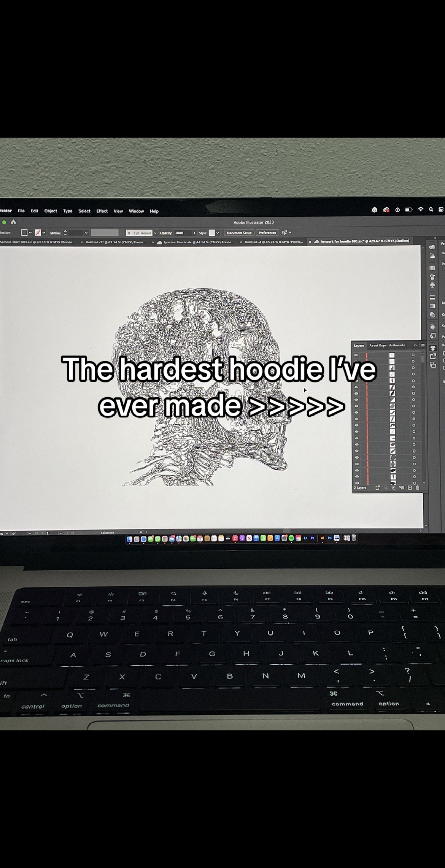Screen dimensions: 445x868
Task: Toggle eye icon of topmost Layers row
Action: coord(356,355)
